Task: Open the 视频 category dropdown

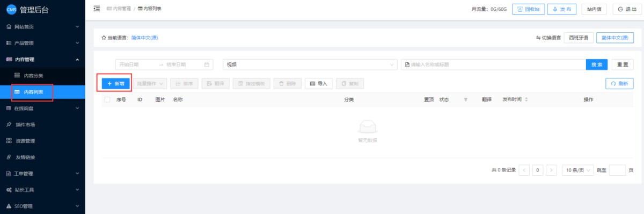Action: click(x=310, y=65)
